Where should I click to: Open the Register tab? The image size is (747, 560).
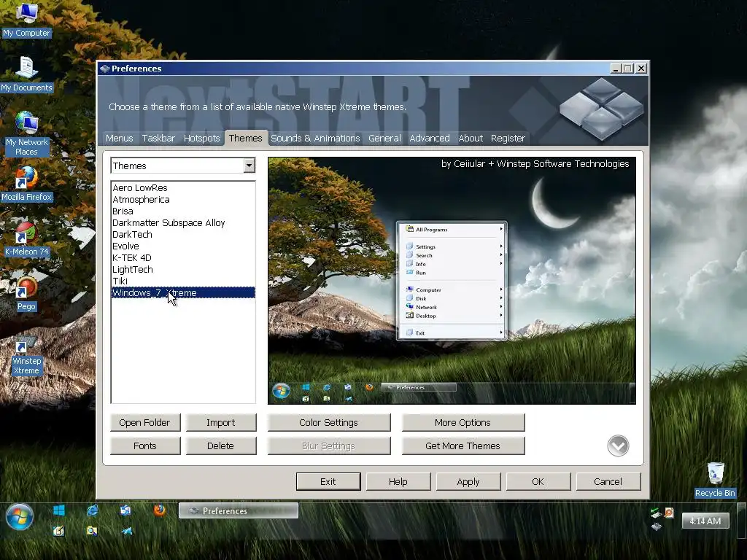coord(508,138)
